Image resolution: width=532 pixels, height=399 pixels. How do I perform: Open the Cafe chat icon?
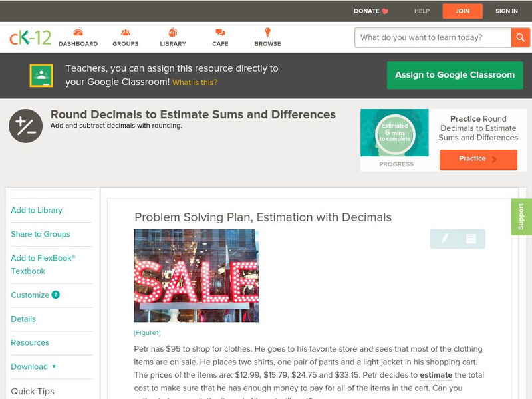(x=220, y=33)
